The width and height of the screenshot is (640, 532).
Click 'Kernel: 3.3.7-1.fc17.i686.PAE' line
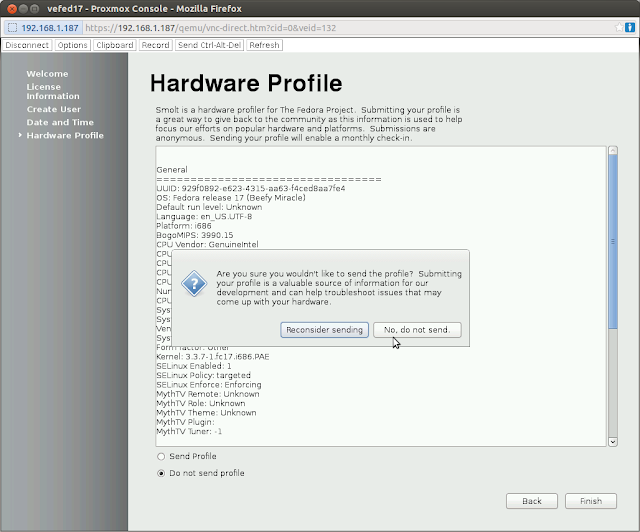(x=213, y=357)
